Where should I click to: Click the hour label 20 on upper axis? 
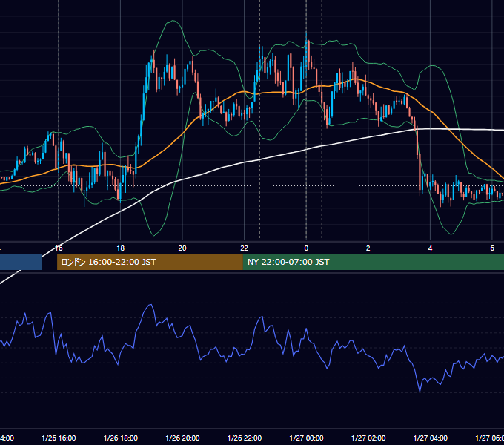(182, 248)
